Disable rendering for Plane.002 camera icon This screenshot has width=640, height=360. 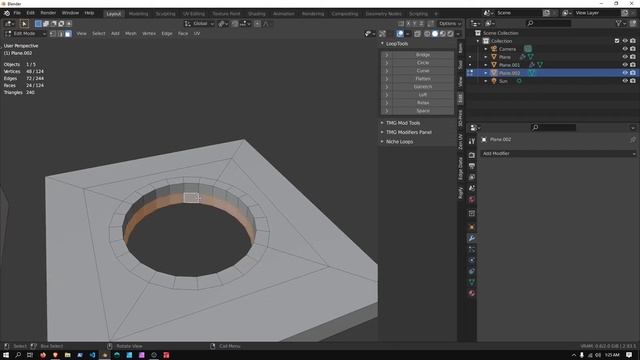pyautogui.click(x=633, y=73)
